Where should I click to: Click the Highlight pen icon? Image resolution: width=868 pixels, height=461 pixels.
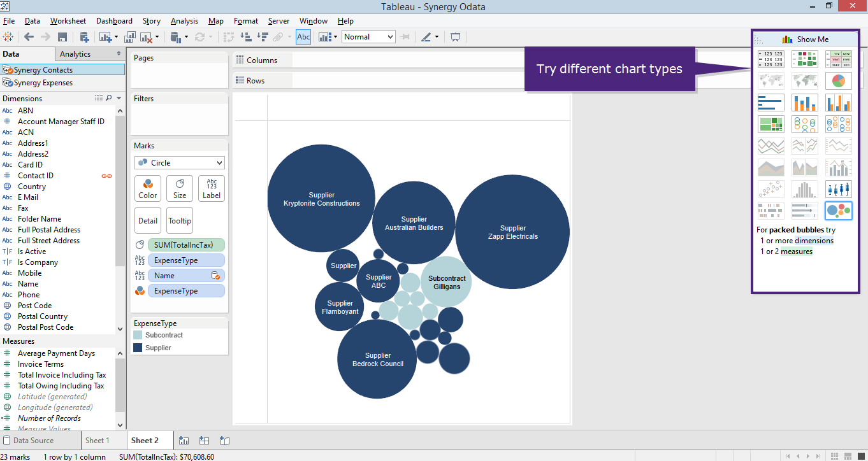pos(426,37)
